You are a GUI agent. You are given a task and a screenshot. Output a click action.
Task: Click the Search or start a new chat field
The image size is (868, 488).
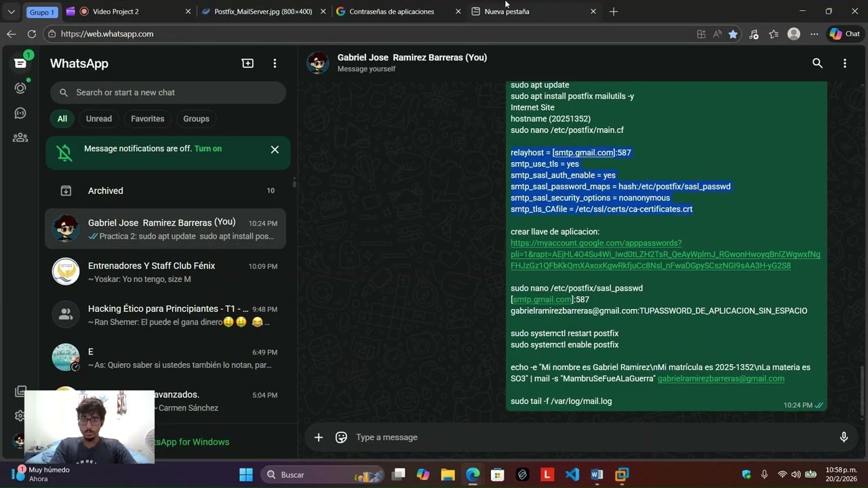click(168, 92)
